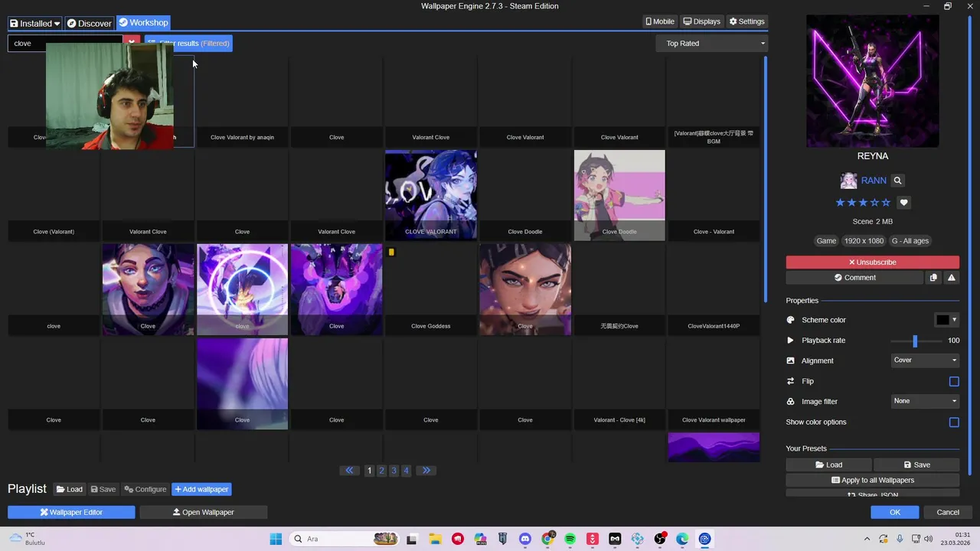Click the Cancel button

948,513
